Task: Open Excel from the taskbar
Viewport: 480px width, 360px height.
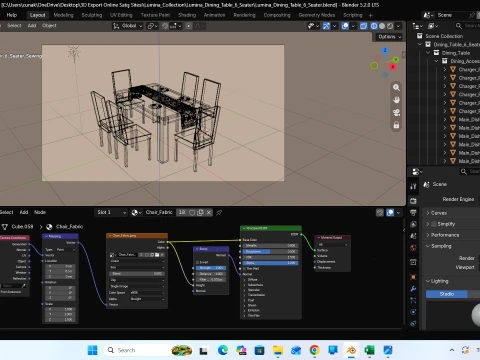Action: 369,350
